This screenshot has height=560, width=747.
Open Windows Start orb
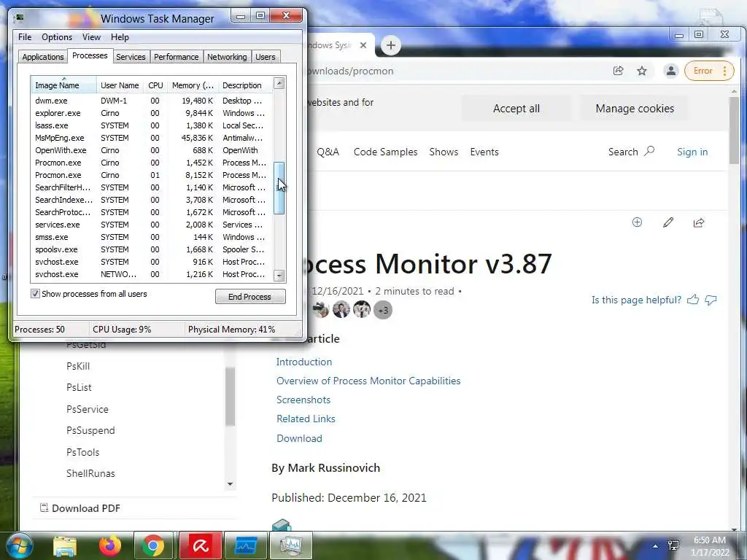click(x=18, y=545)
